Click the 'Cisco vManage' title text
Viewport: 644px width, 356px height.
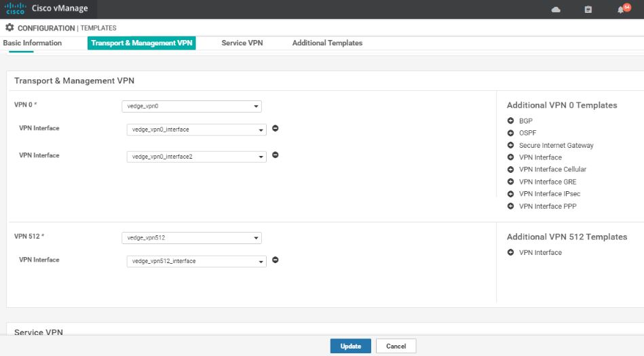60,8
